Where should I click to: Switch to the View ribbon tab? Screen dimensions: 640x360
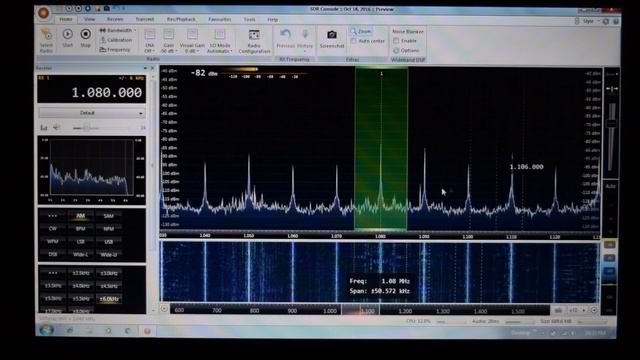coord(89,19)
